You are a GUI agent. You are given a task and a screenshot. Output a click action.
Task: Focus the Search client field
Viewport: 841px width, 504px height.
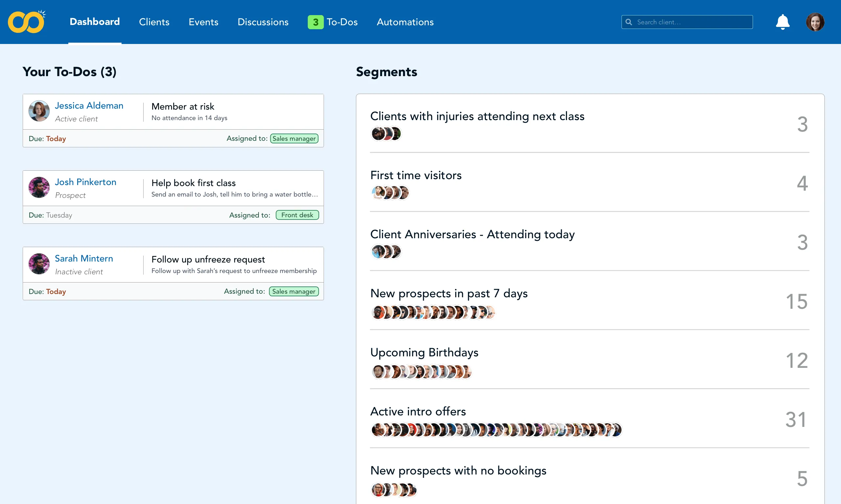pos(687,22)
